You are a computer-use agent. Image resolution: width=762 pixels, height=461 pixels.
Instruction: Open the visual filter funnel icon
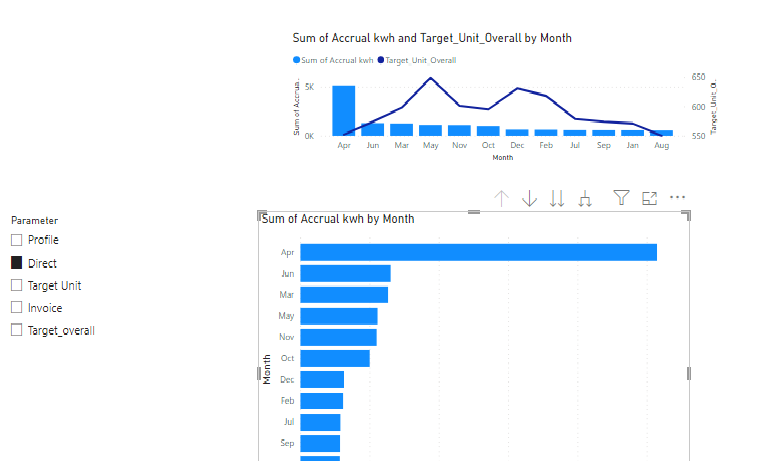(x=622, y=197)
